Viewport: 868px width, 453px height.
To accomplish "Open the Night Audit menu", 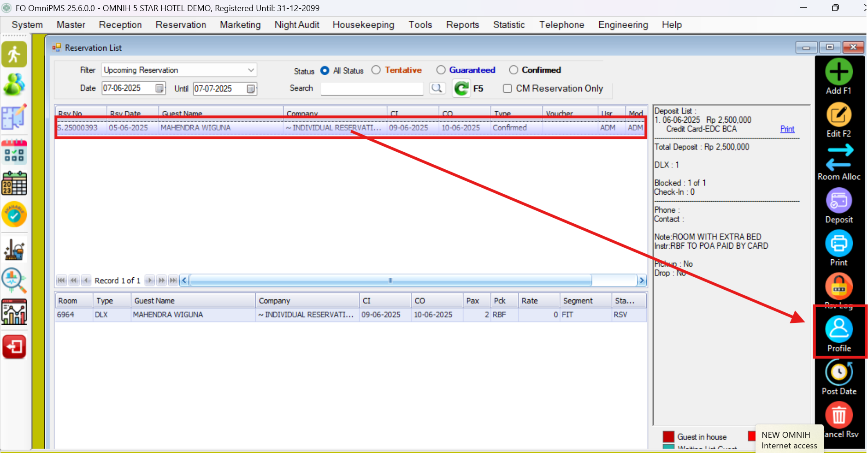I will click(x=297, y=25).
